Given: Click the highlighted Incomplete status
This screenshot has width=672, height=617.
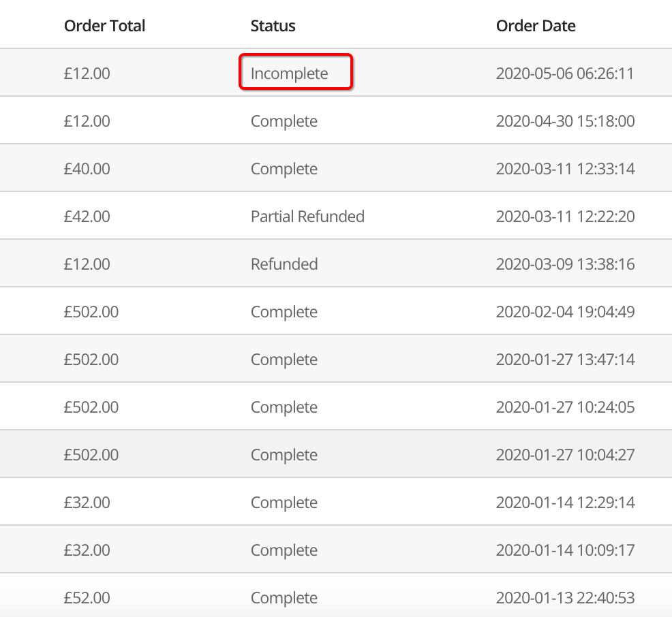Looking at the screenshot, I should (289, 74).
